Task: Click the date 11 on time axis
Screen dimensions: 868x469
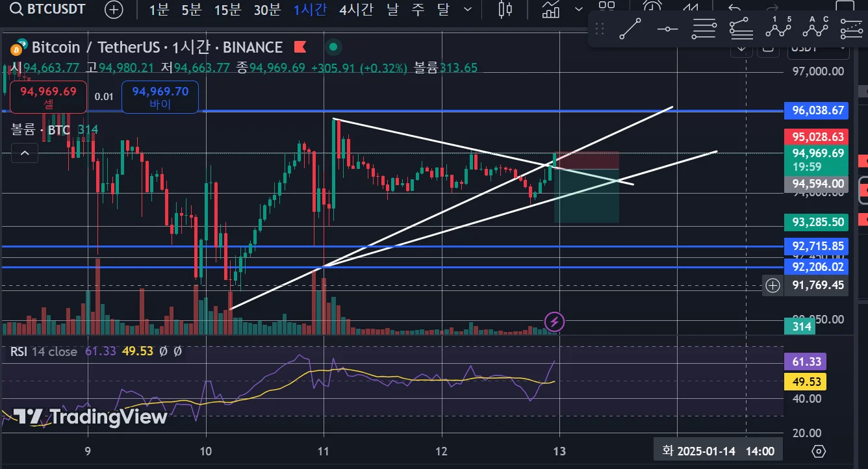Action: 324,451
